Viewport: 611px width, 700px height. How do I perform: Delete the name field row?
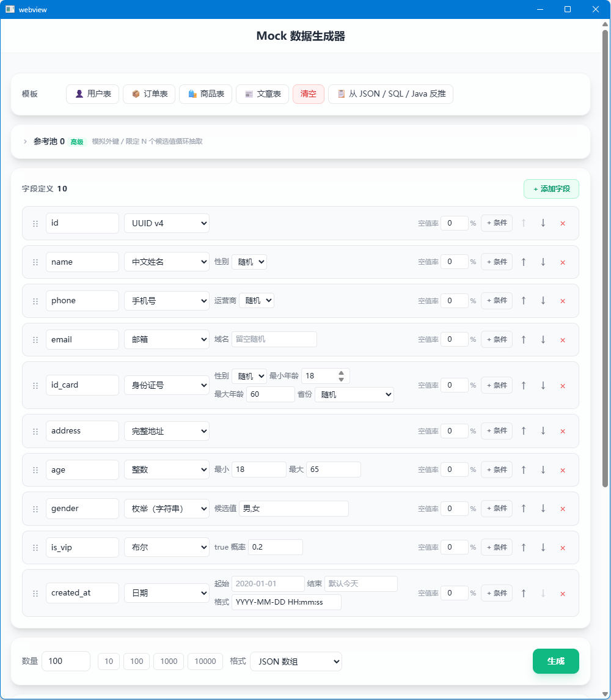[x=562, y=262]
